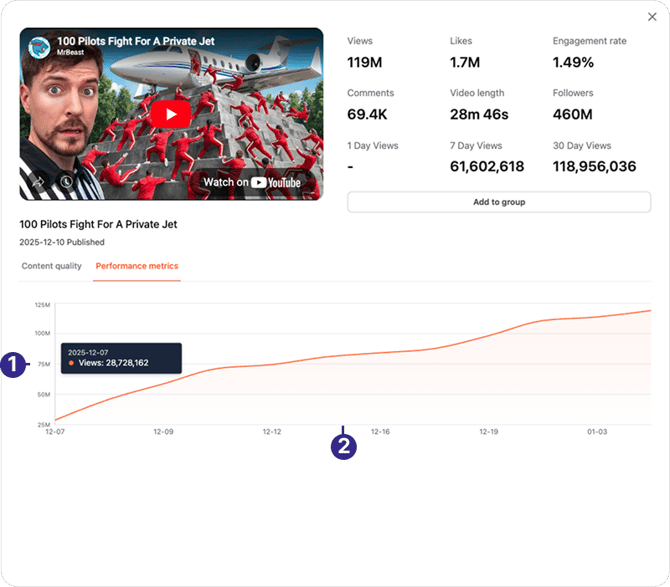
Task: Click the 12-09 date on chart axis
Action: pos(163,432)
